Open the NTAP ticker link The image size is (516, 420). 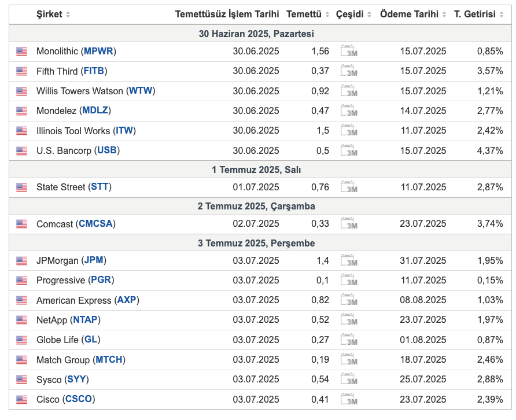(85, 319)
